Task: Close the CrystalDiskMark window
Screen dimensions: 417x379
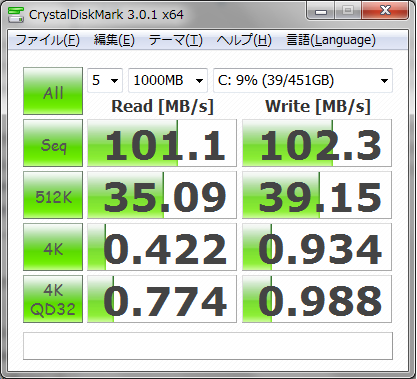Action: pyautogui.click(x=385, y=11)
